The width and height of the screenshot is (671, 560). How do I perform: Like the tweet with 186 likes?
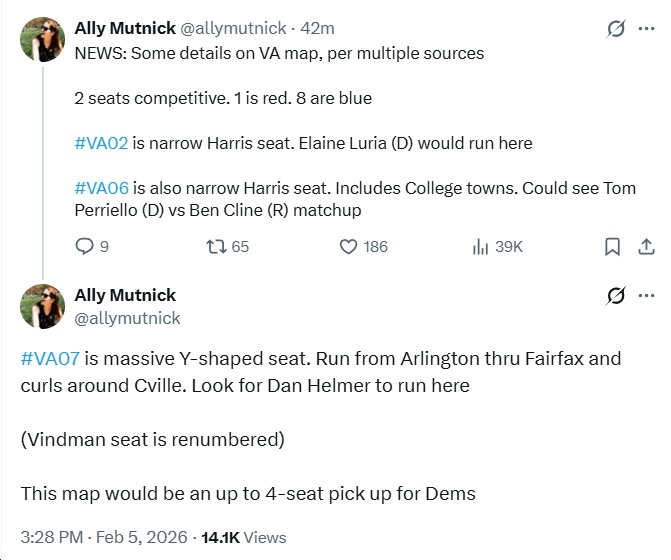(349, 246)
